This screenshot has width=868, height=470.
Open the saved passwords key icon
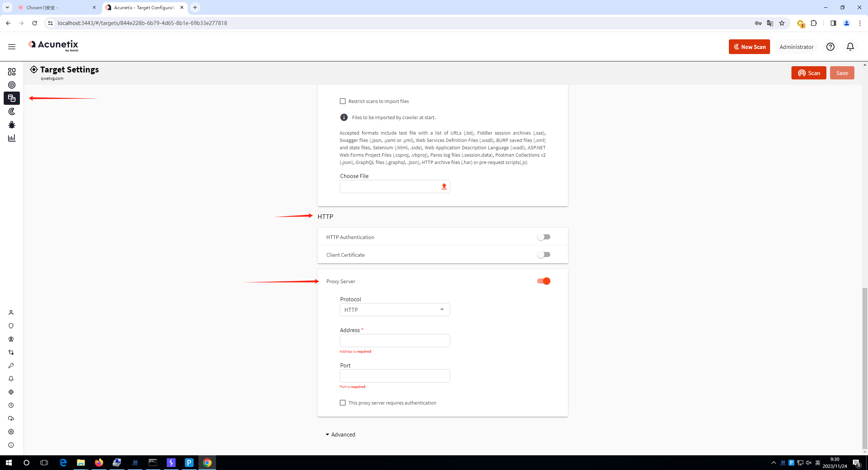click(x=758, y=23)
